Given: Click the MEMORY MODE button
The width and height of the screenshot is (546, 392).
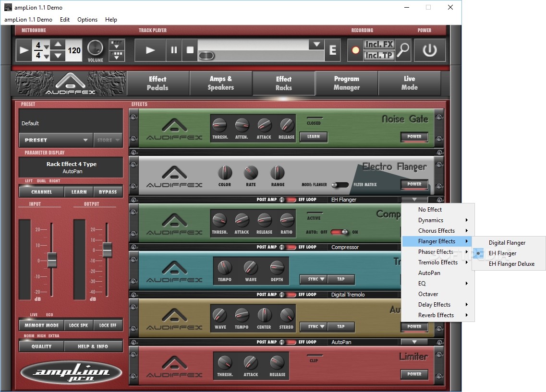Looking at the screenshot, I should pyautogui.click(x=41, y=325).
